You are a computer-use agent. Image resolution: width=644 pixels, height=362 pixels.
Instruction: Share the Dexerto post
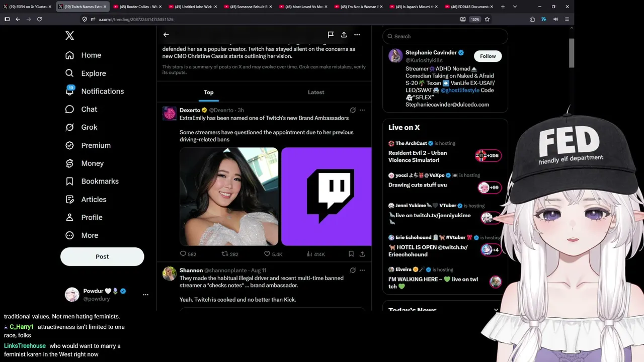pyautogui.click(x=362, y=254)
